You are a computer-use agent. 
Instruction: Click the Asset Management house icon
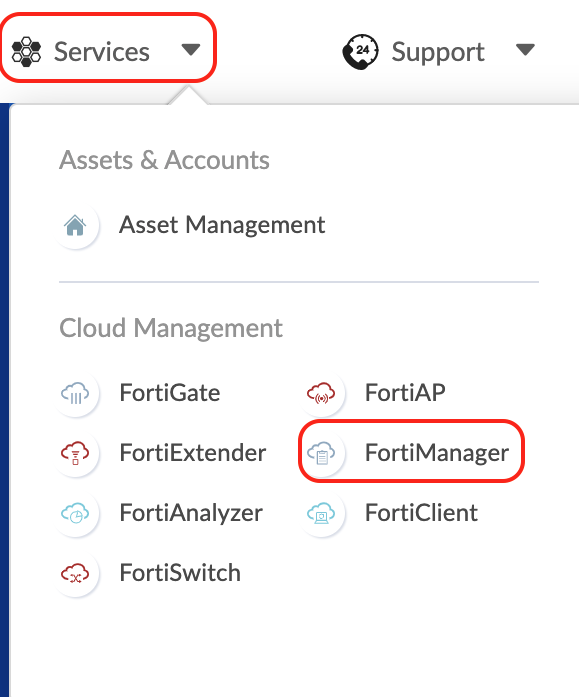[75, 225]
